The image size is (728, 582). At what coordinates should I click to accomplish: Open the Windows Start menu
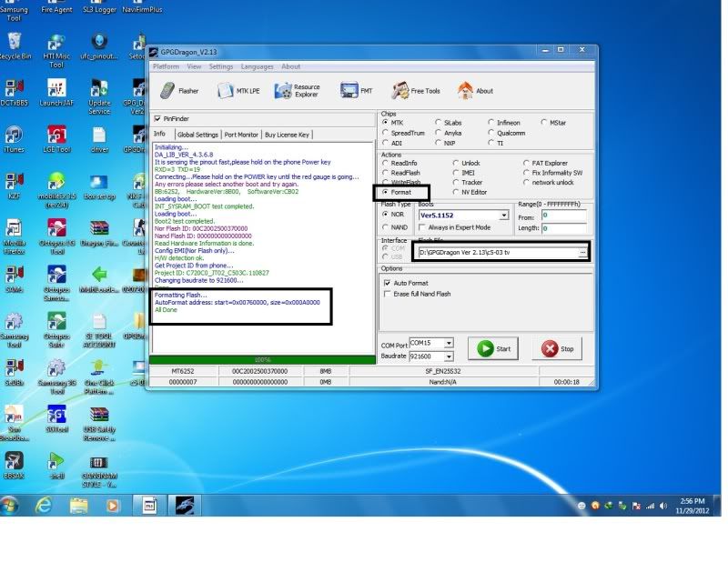coord(10,505)
